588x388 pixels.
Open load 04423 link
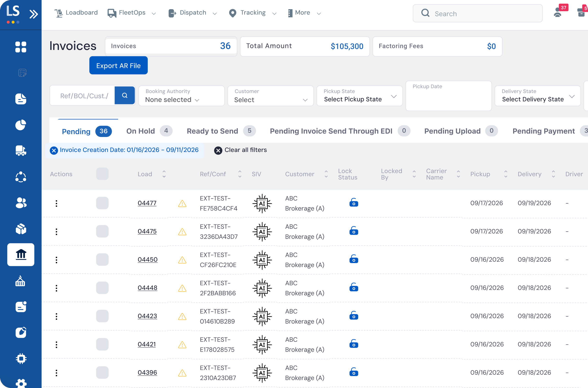pyautogui.click(x=147, y=316)
